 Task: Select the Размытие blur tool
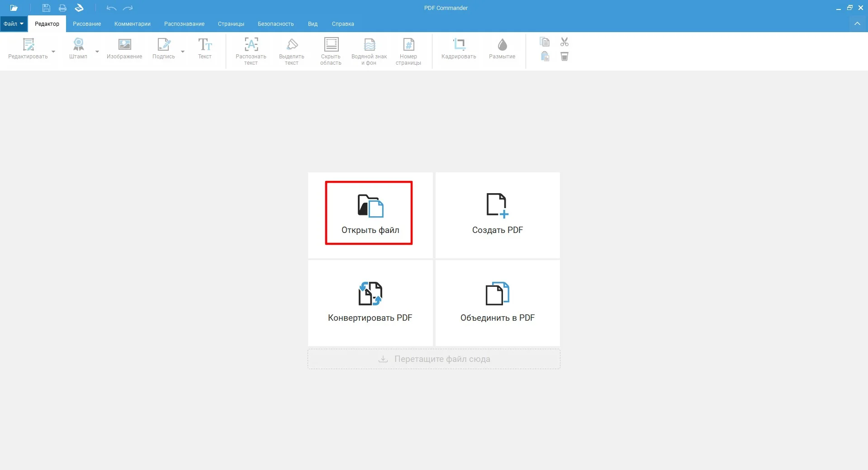point(502,49)
